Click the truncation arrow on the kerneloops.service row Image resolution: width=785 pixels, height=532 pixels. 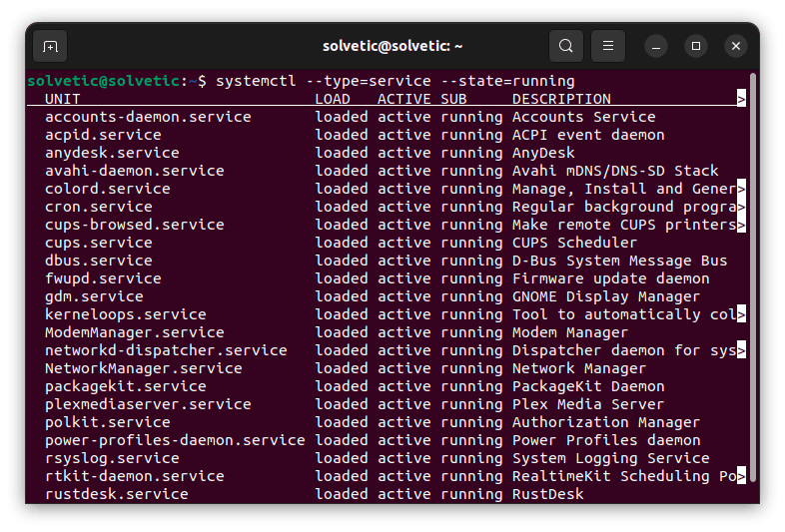tap(741, 314)
